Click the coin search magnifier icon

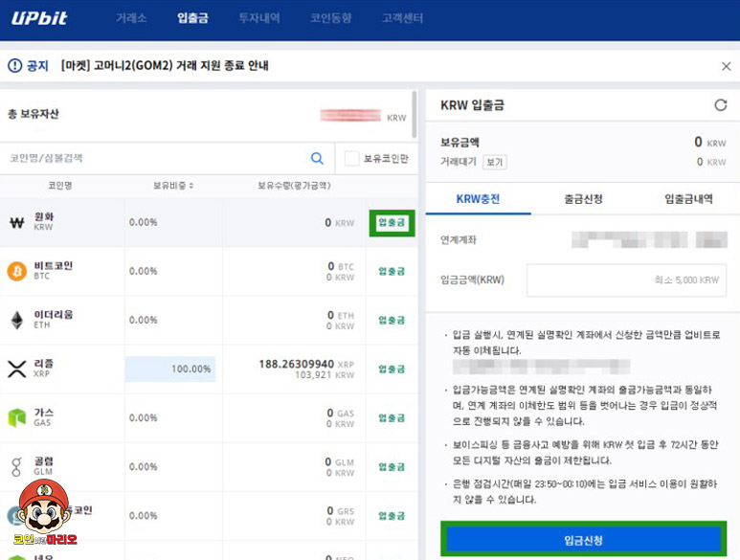pyautogui.click(x=317, y=158)
